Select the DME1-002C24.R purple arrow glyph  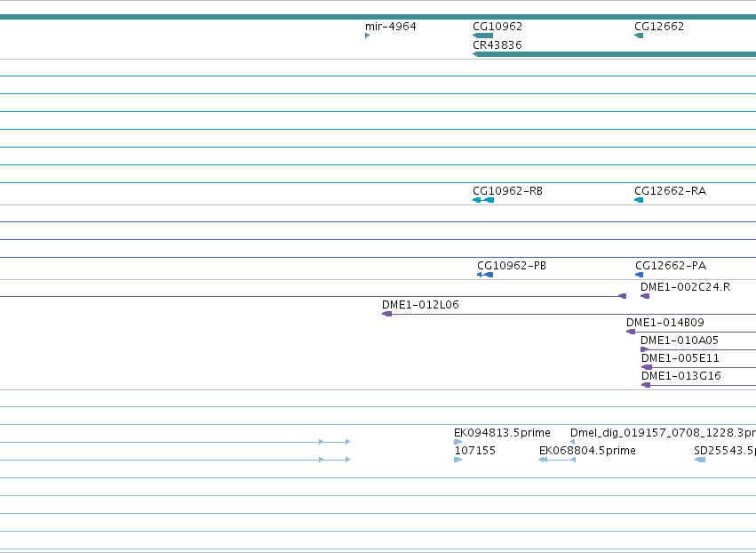[645, 296]
